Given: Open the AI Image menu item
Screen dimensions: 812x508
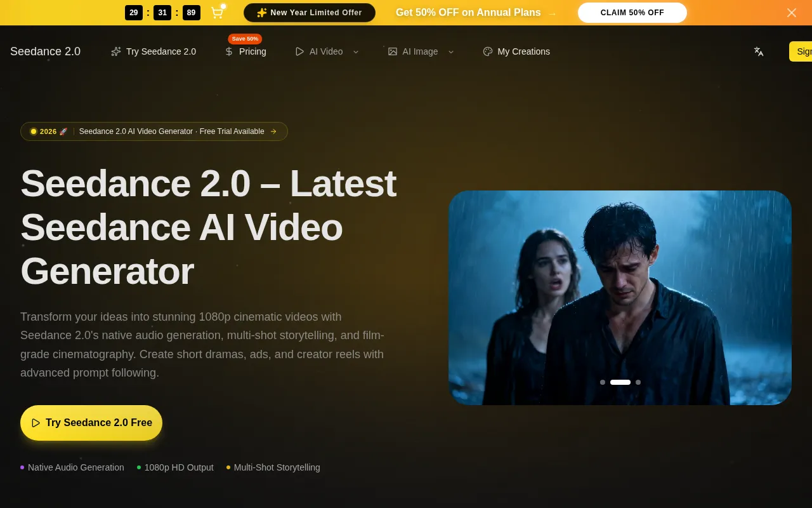Looking at the screenshot, I should tap(420, 51).
